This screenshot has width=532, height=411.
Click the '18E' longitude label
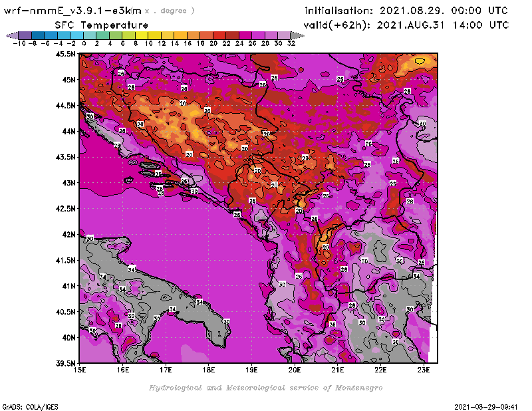pyautogui.click(x=209, y=370)
